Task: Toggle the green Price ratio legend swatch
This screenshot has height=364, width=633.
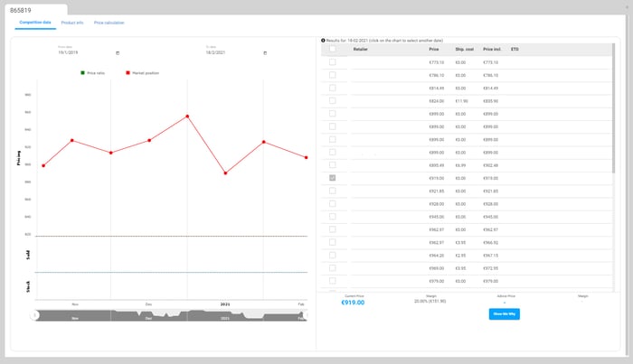Action: [83, 73]
